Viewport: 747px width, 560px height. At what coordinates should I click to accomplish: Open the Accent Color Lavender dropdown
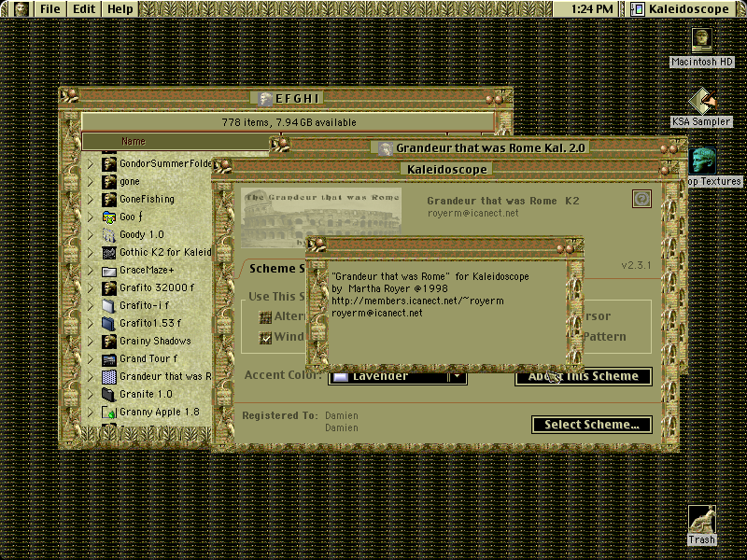click(398, 377)
